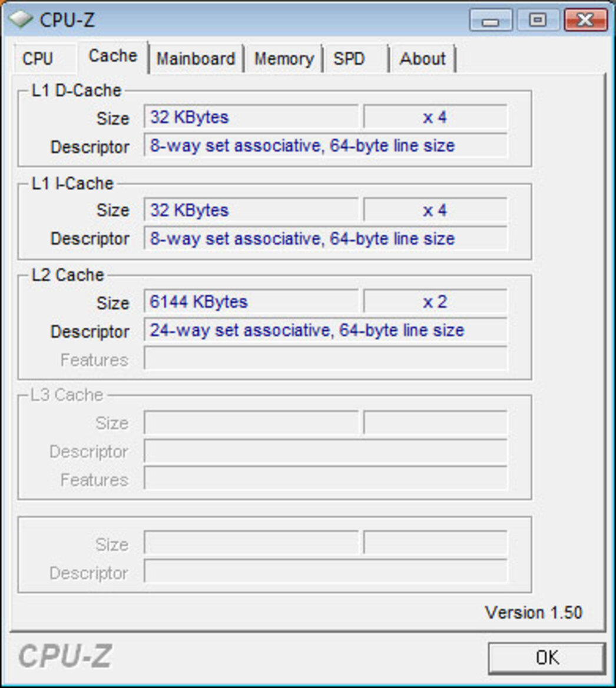Click the L1 D-Cache group label
The height and width of the screenshot is (688, 616).
pos(77,91)
